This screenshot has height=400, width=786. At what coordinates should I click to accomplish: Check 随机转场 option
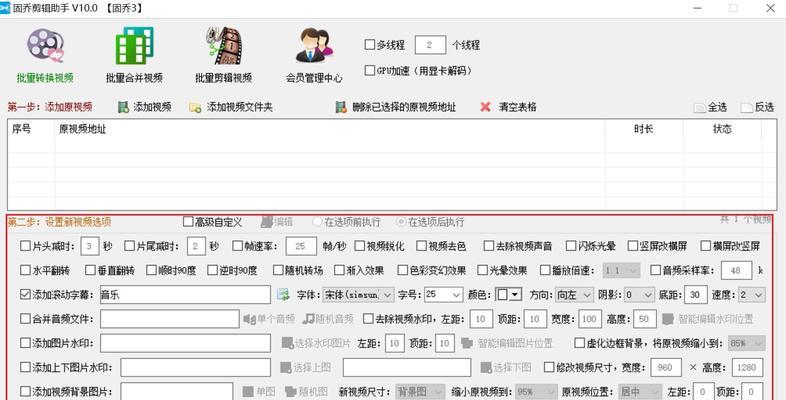click(278, 270)
